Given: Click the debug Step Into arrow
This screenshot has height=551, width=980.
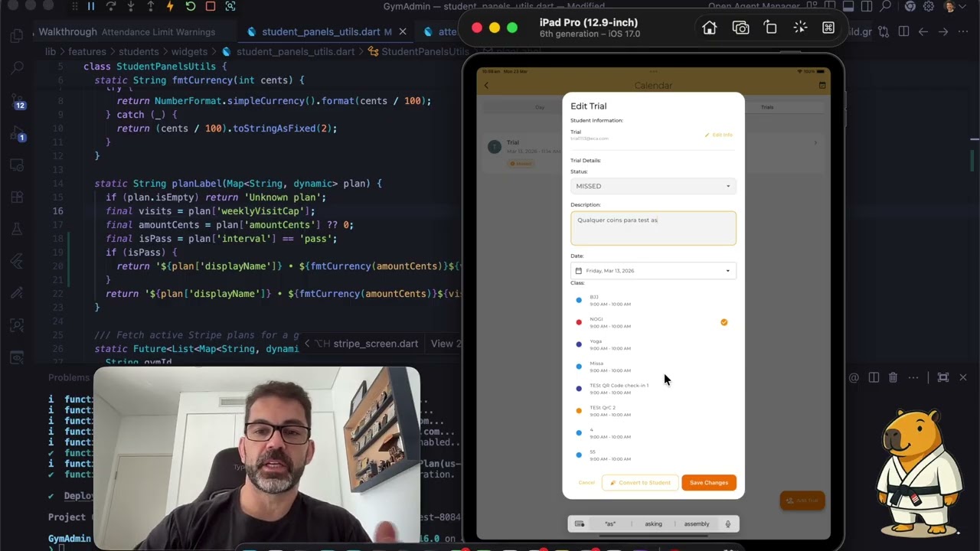Looking at the screenshot, I should click(130, 6).
